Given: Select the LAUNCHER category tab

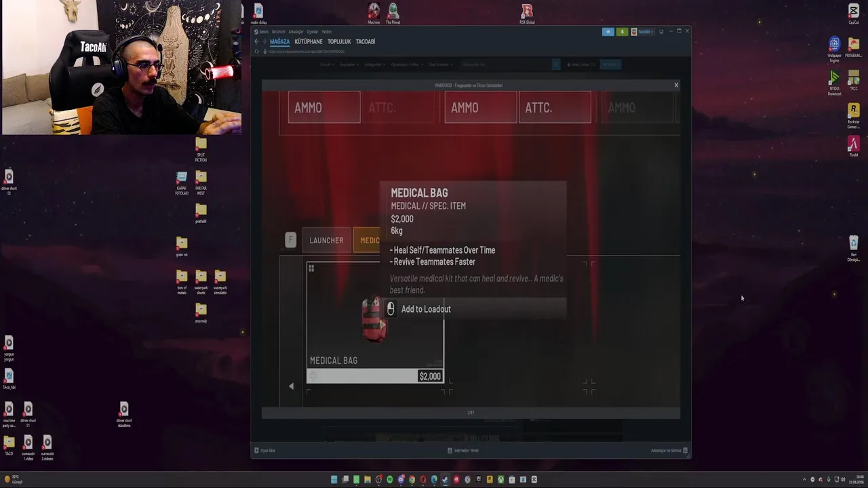Looking at the screenshot, I should pyautogui.click(x=326, y=241).
